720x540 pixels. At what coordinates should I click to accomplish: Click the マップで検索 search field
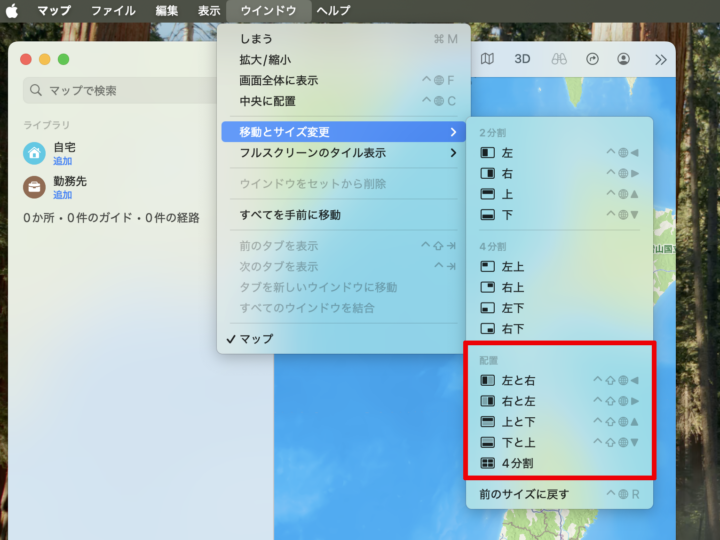[120, 90]
